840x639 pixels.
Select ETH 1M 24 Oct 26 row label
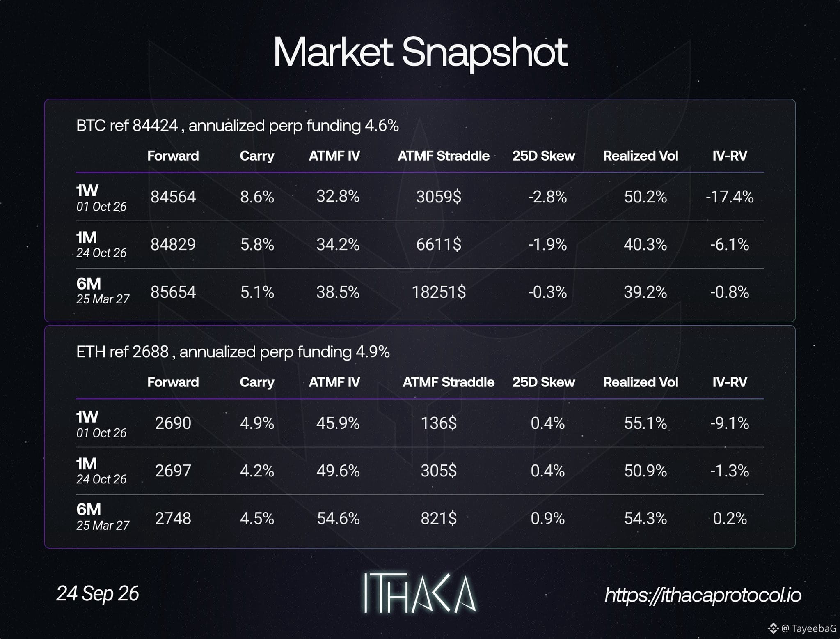tap(101, 471)
